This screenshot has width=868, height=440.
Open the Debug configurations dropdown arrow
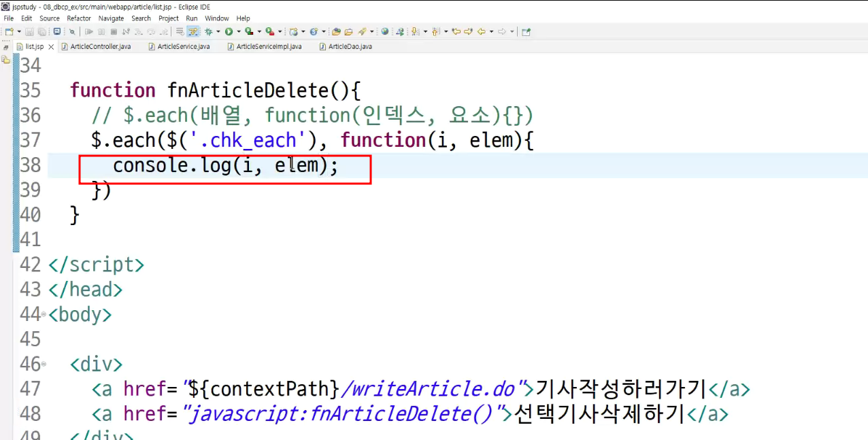(218, 31)
